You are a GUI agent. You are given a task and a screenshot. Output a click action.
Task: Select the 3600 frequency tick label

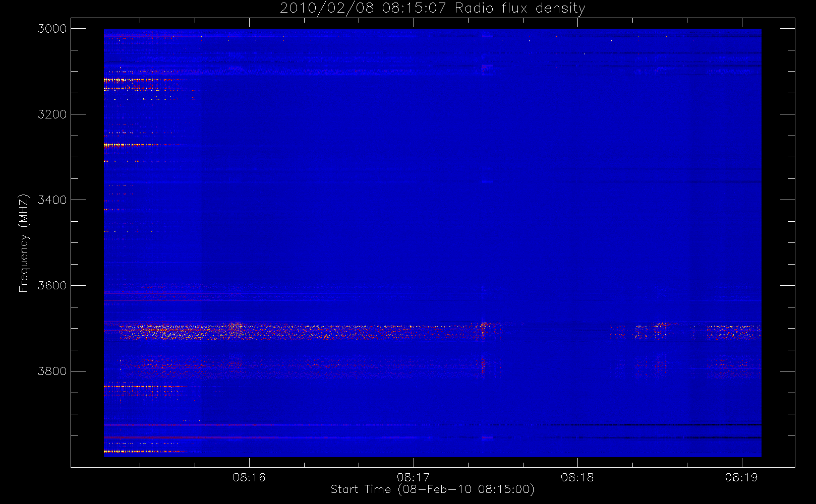pos(52,286)
